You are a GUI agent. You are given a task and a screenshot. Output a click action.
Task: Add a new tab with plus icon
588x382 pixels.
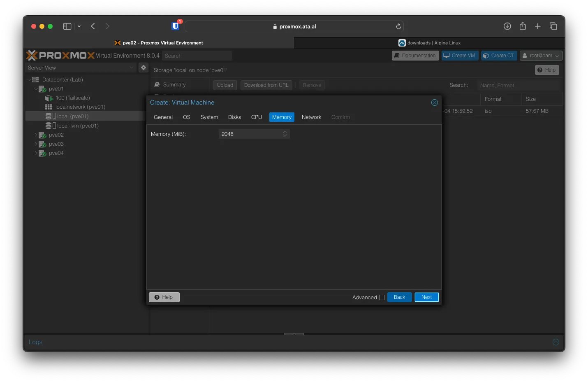click(x=538, y=26)
